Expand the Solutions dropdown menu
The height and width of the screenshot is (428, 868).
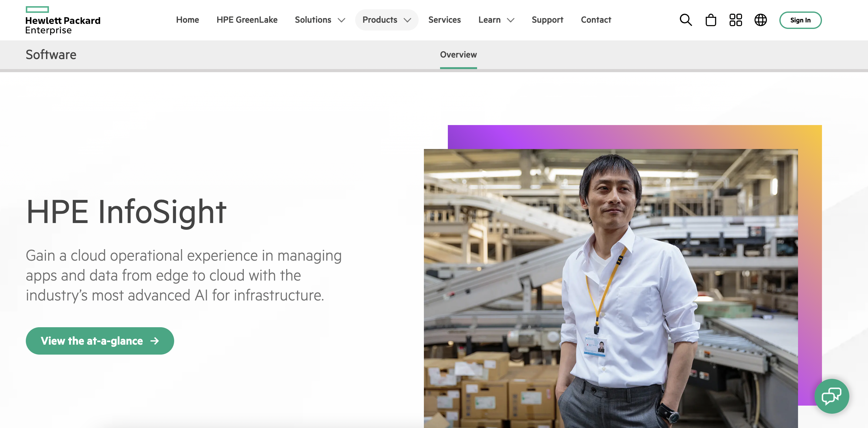(x=320, y=20)
